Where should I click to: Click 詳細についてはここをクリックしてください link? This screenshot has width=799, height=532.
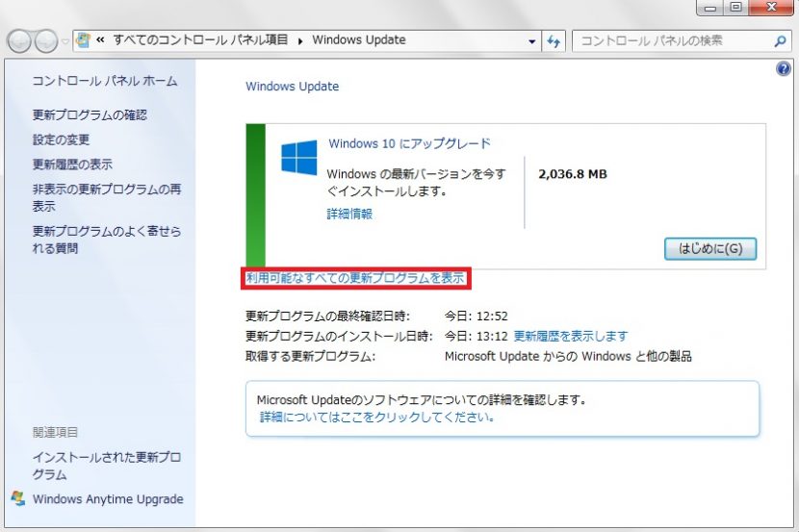pyautogui.click(x=377, y=417)
